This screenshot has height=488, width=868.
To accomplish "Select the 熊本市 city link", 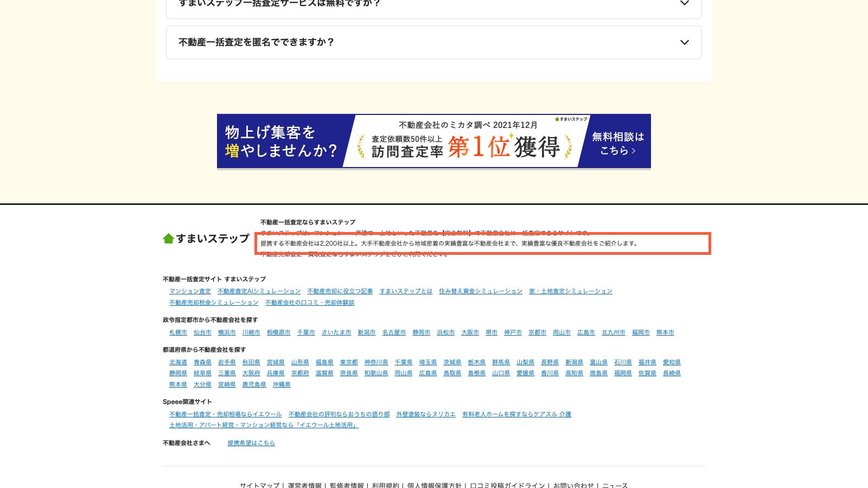I will [665, 332].
